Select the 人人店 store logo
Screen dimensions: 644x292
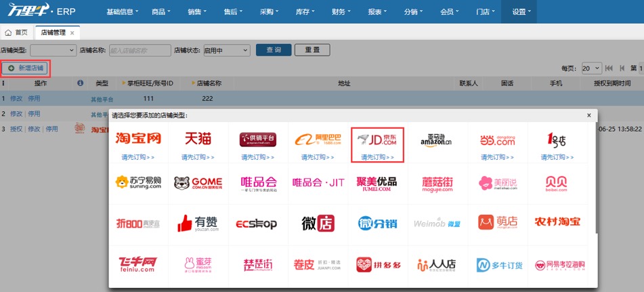[x=436, y=266]
